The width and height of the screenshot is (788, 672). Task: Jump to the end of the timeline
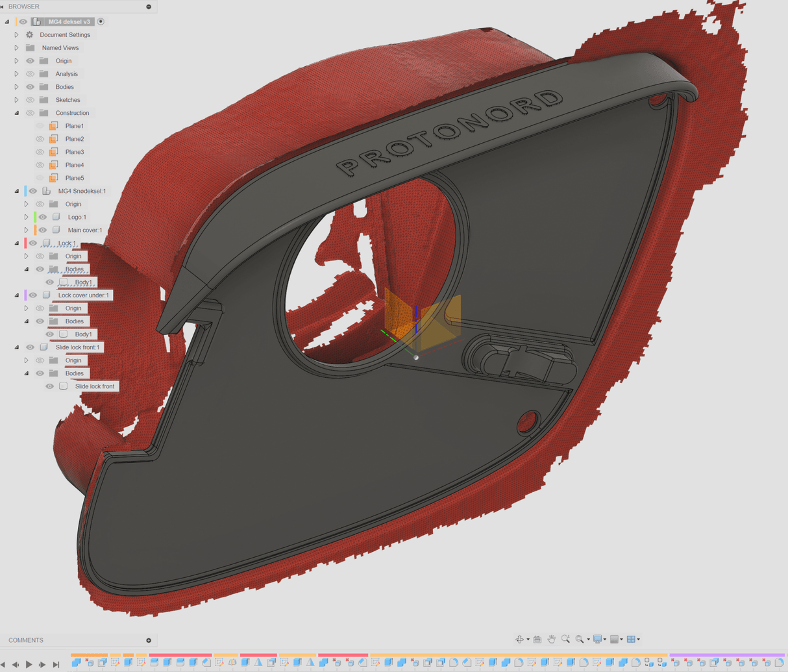tap(56, 664)
